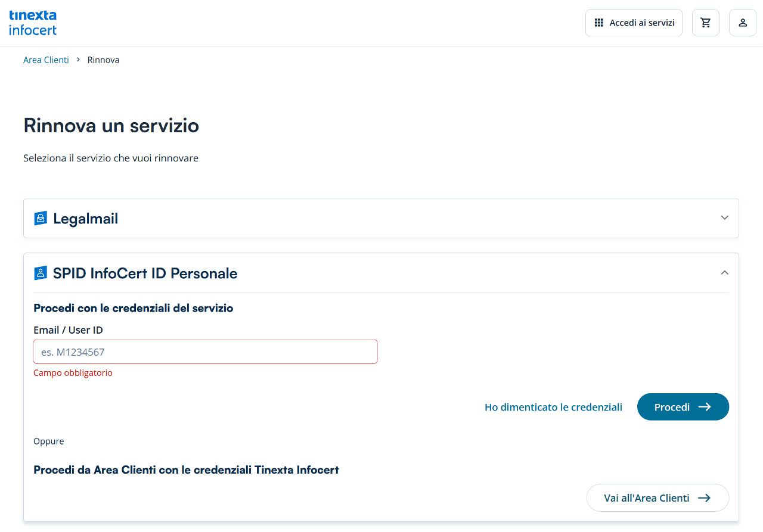Click the Tinexta Infocert logo
The width and height of the screenshot is (763, 532).
coord(33,23)
